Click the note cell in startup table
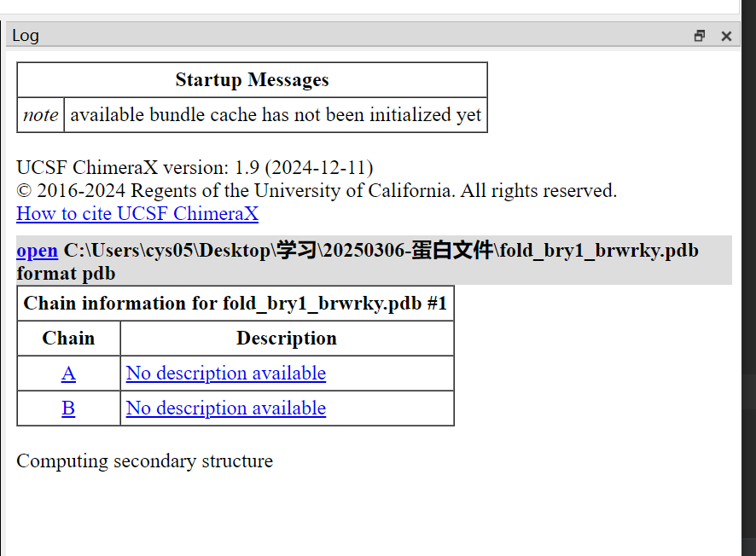 click(x=40, y=115)
